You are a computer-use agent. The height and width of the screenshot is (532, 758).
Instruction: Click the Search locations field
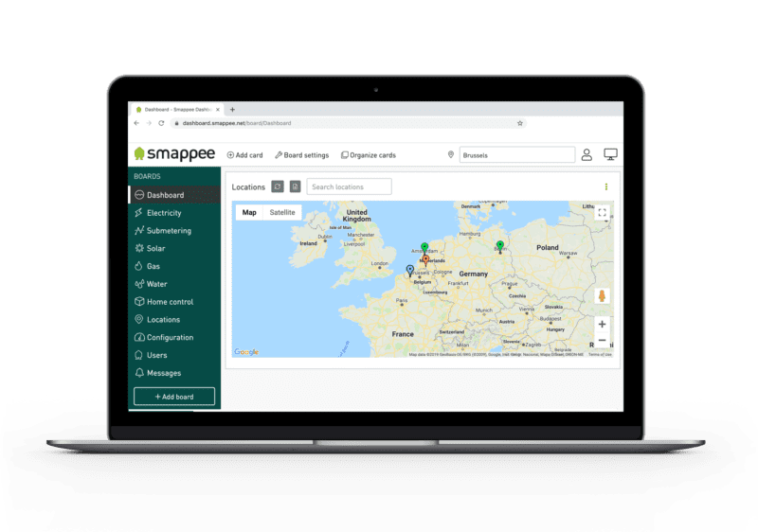(x=349, y=186)
